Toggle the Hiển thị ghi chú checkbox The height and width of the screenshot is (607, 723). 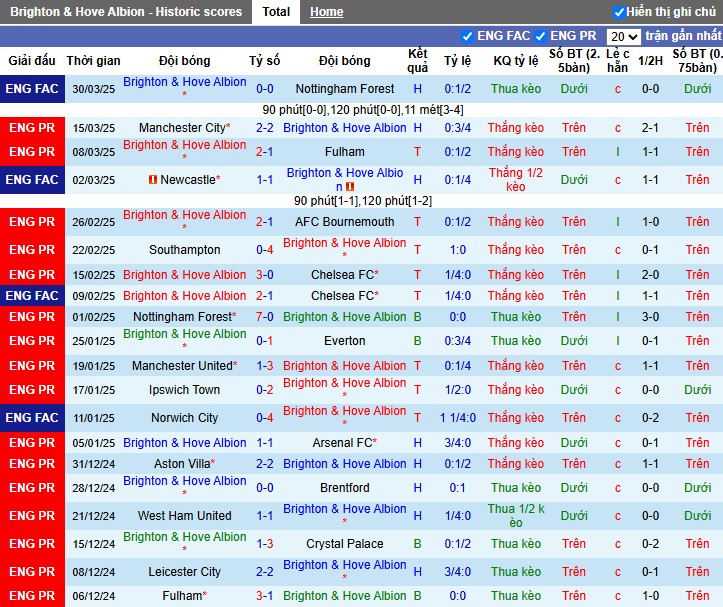pyautogui.click(x=619, y=12)
